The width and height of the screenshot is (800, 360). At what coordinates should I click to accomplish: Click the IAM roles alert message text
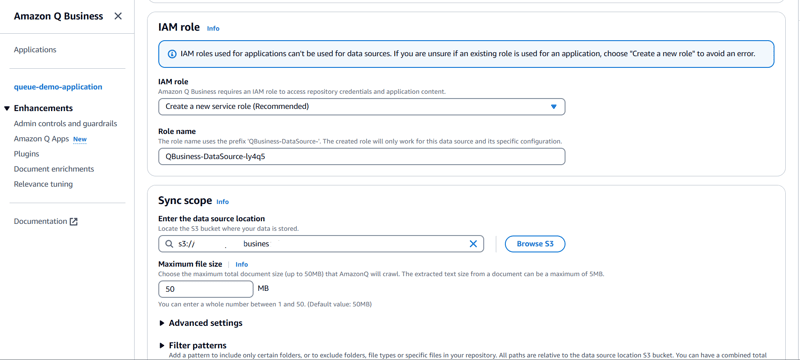point(467,54)
